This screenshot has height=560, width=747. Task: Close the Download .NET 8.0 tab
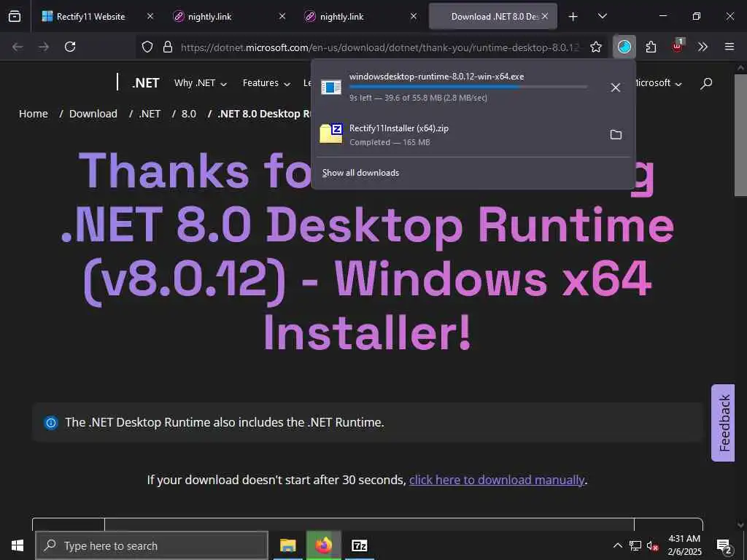click(x=545, y=16)
